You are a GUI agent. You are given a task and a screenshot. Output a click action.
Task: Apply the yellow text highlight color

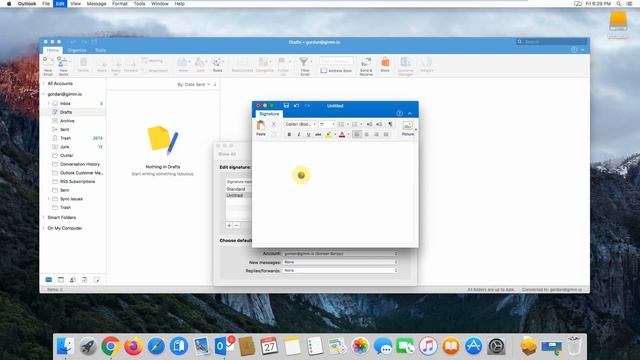[x=329, y=134]
